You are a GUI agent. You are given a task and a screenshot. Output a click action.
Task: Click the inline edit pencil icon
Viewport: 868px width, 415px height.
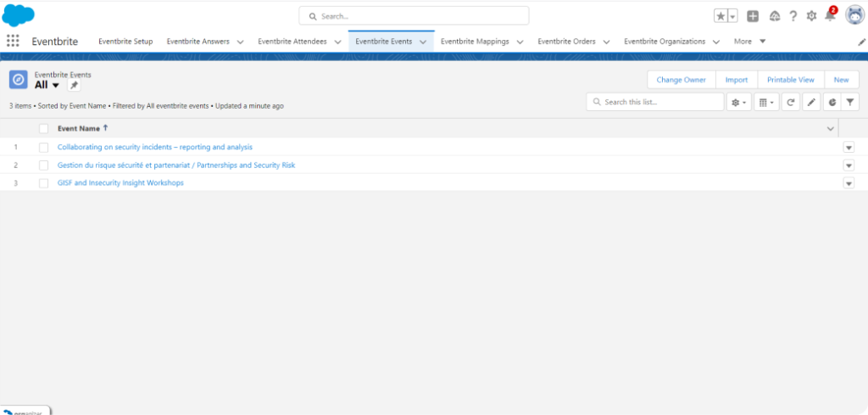pos(811,102)
